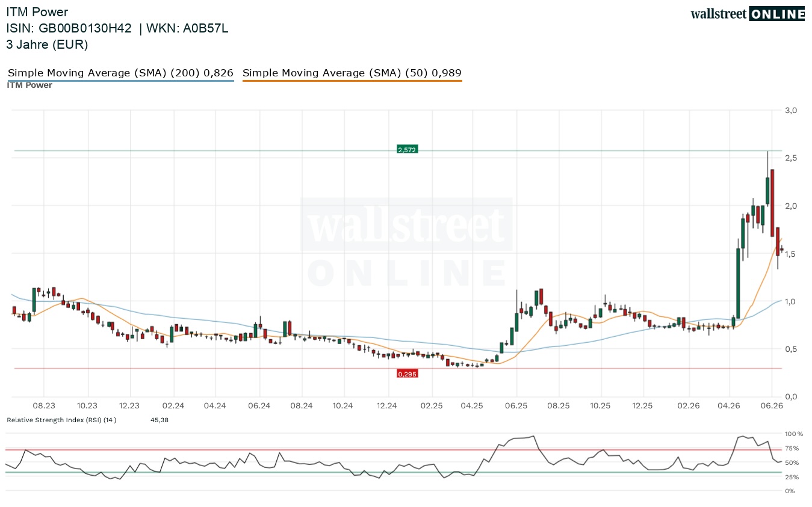
Task: Click the 75 % RSI axis label
Action: click(793, 448)
